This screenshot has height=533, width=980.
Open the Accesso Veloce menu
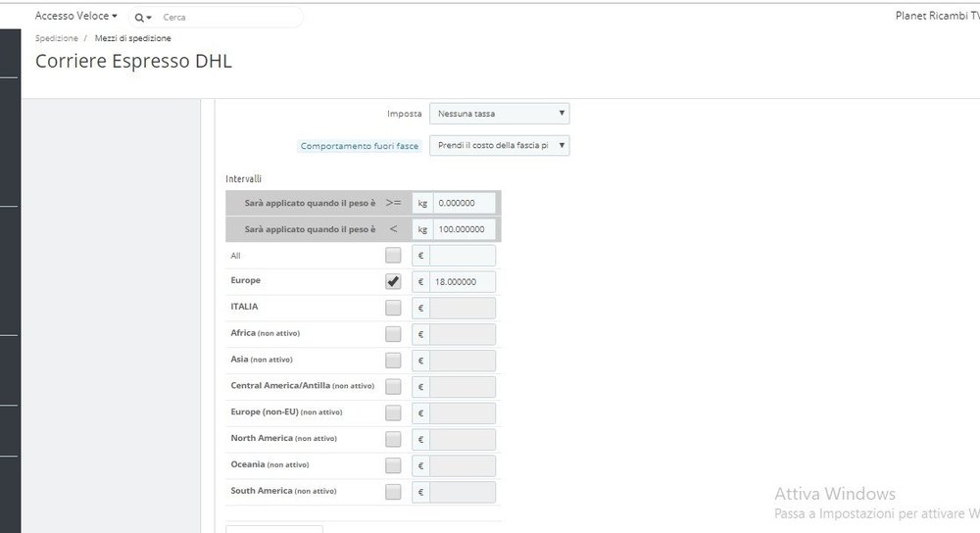click(x=76, y=17)
